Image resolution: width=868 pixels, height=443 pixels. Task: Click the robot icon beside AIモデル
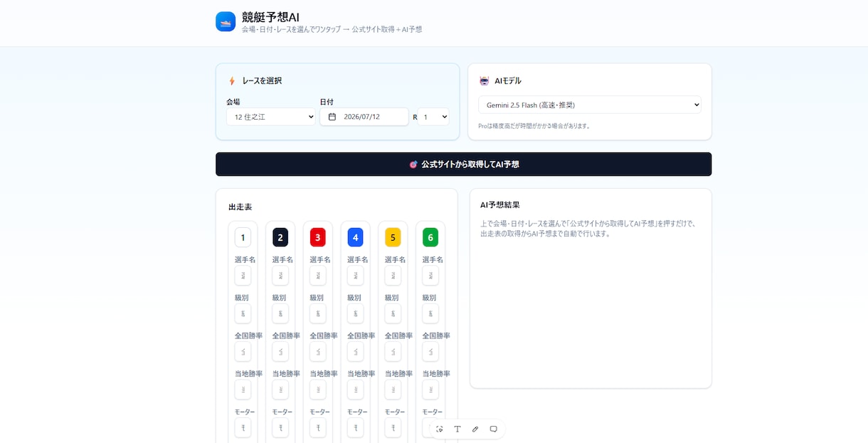485,81
